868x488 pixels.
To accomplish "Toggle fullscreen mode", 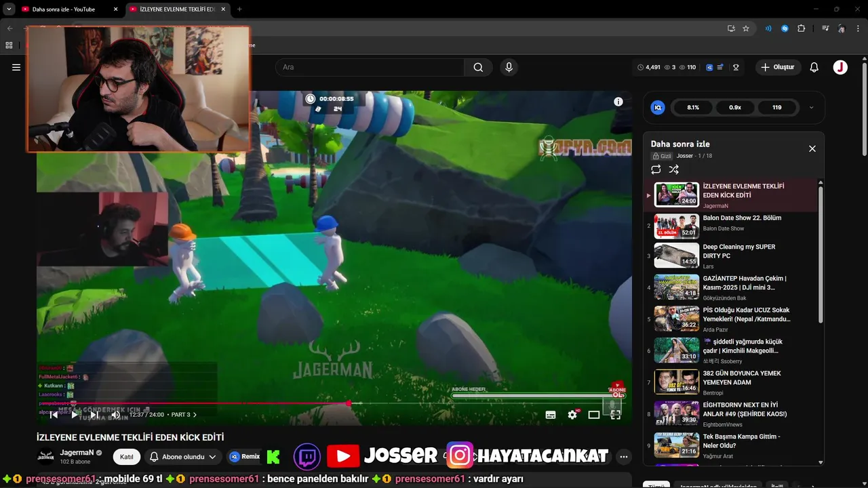I will [x=616, y=415].
